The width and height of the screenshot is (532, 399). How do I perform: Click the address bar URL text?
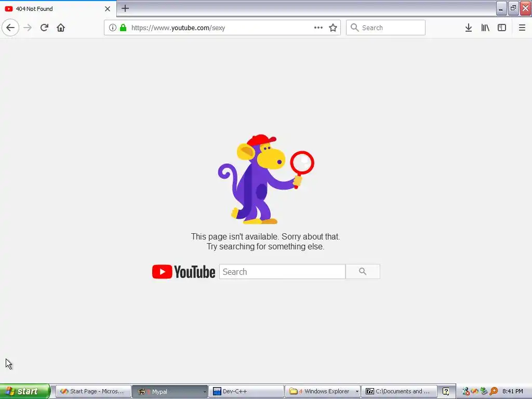pyautogui.click(x=178, y=28)
